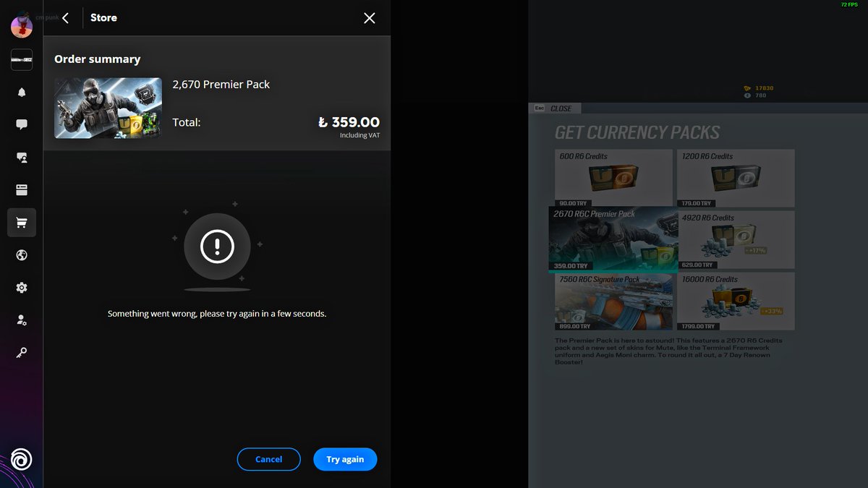Image resolution: width=868 pixels, height=488 pixels.
Task: Select the 4920 R6 Credits pack
Action: [736, 239]
